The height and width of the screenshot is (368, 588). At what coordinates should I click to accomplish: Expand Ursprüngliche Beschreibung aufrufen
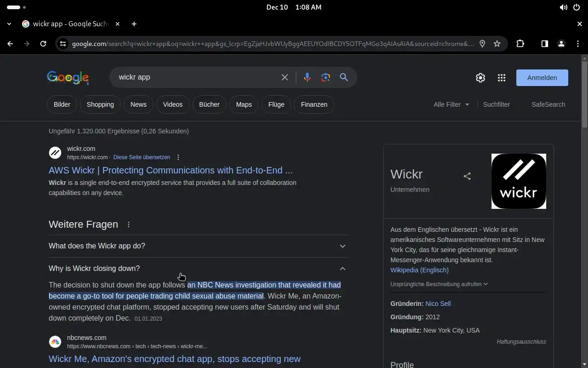point(439,284)
